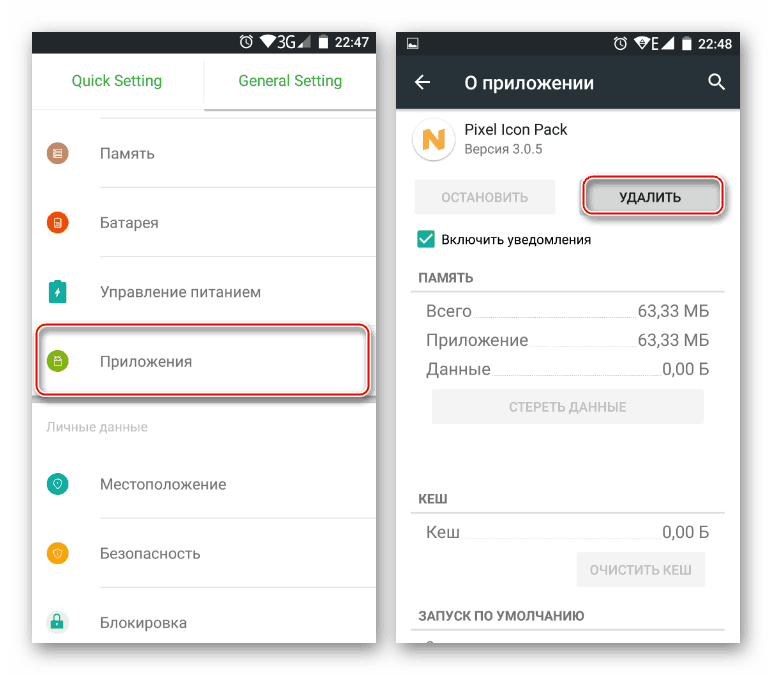772x675 pixels.
Task: Click the ОЧИСТИТЬ КЕШ button
Action: (x=641, y=570)
